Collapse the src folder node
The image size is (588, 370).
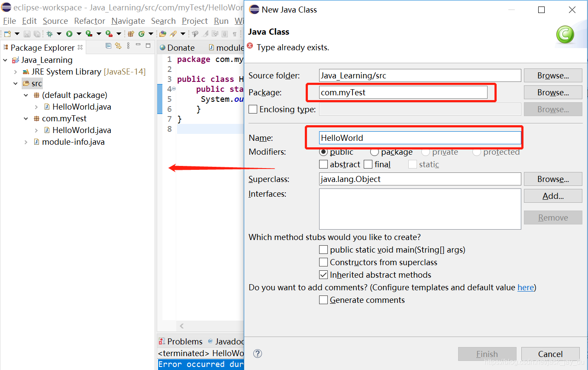(x=16, y=84)
